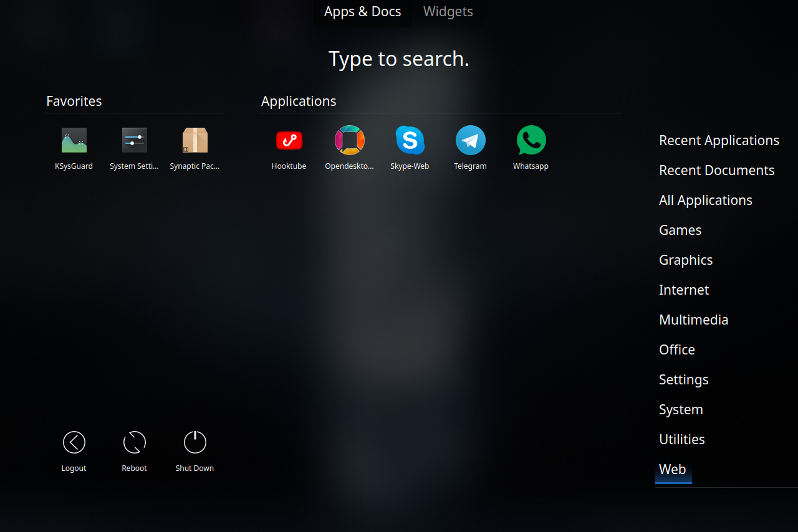Click the Logout icon
Screen dimensions: 798x532
click(74, 443)
